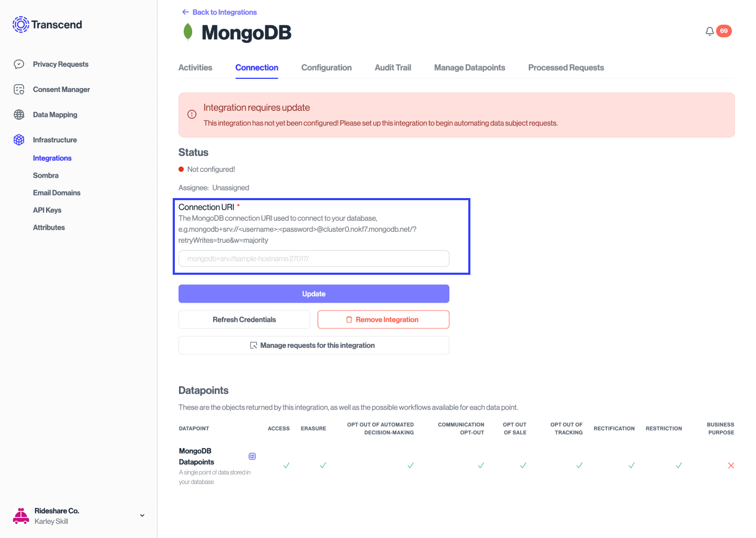
Task: Open Data Mapping from the sidebar
Action: point(19,115)
